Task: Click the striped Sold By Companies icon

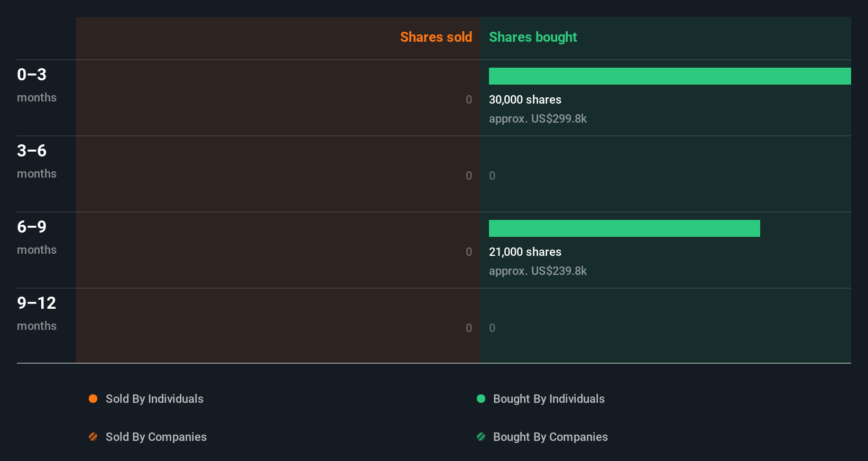Action: (93, 437)
